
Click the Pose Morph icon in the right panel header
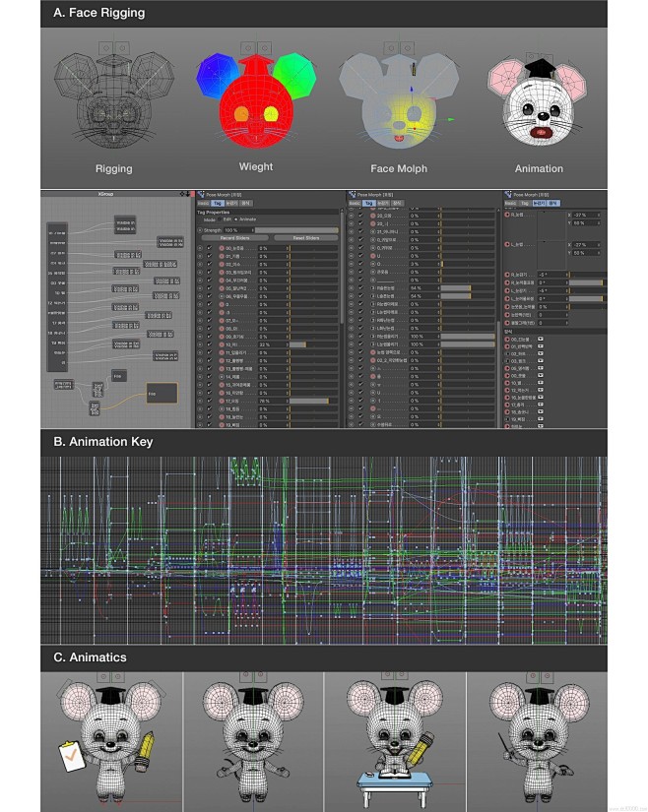pos(507,195)
